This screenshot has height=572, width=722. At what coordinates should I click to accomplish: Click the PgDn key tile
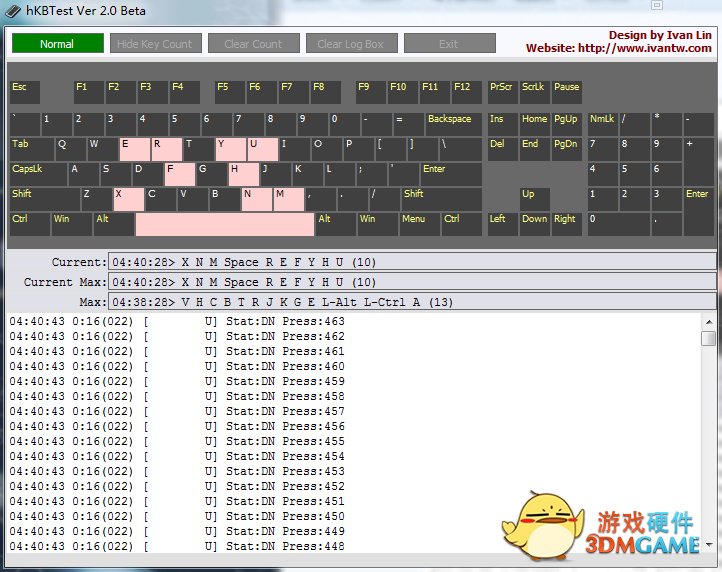click(567, 149)
